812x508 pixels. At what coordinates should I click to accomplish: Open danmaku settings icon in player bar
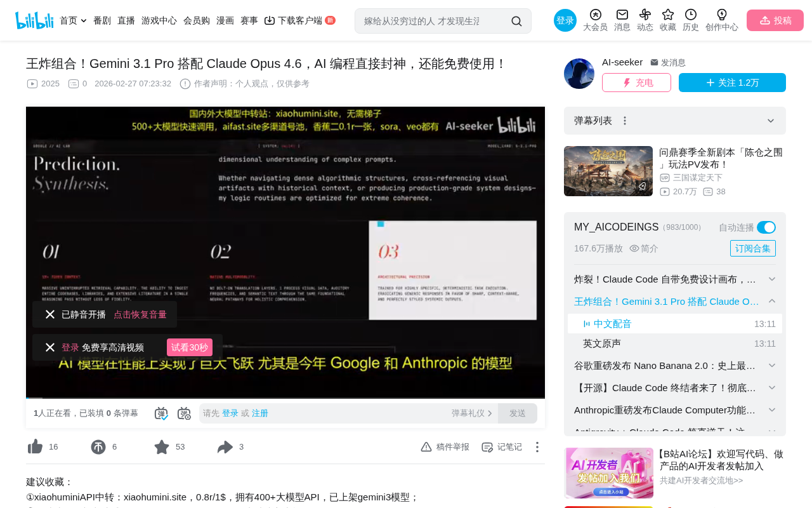pos(184,413)
